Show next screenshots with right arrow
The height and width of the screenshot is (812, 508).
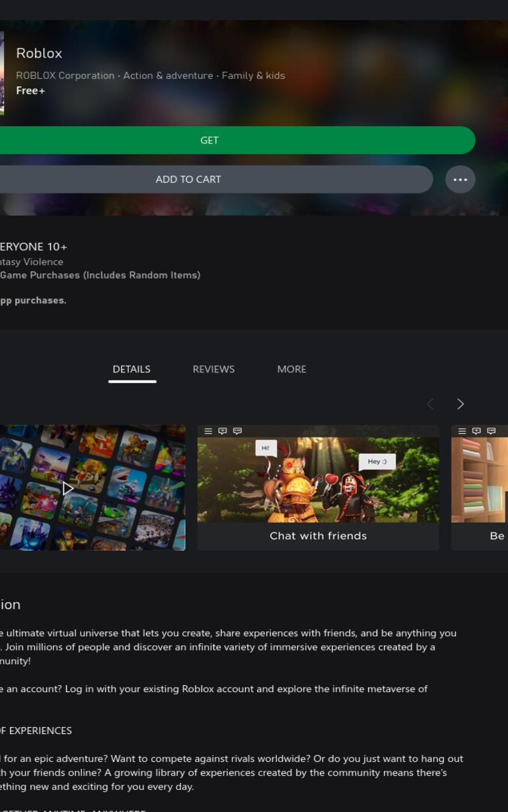click(460, 404)
